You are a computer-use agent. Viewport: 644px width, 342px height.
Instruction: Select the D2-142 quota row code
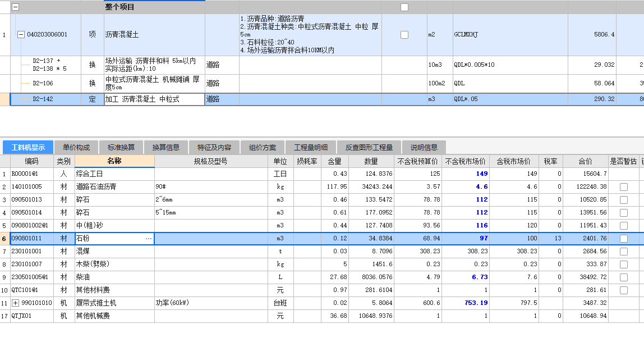click(x=43, y=99)
